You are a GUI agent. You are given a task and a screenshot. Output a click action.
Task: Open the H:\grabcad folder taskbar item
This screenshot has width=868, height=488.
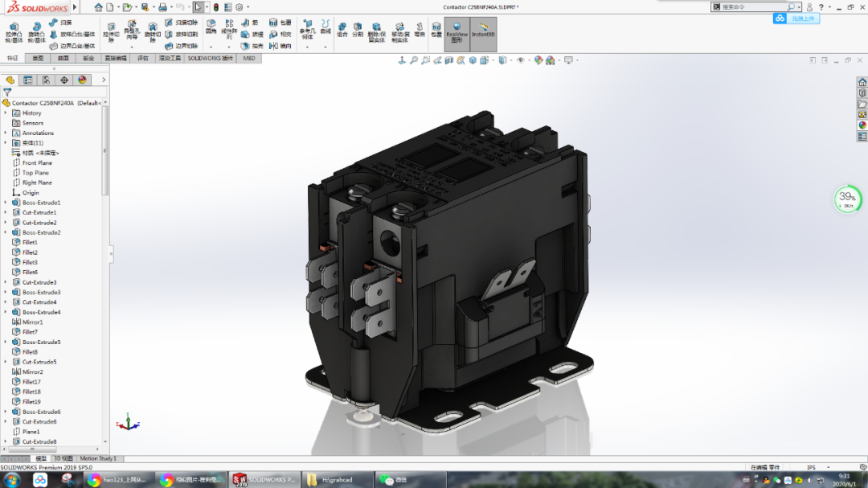tap(338, 480)
